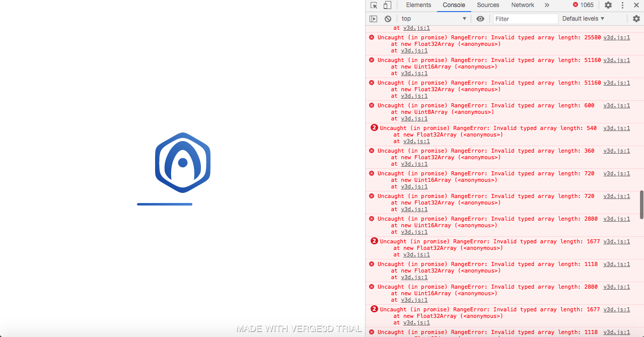The image size is (644, 337).
Task: Select the error text with length 25580
Action: tap(489, 37)
